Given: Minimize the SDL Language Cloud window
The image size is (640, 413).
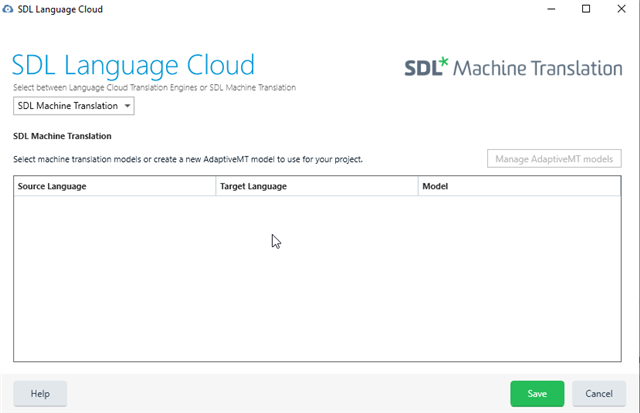Looking at the screenshot, I should (x=551, y=9).
